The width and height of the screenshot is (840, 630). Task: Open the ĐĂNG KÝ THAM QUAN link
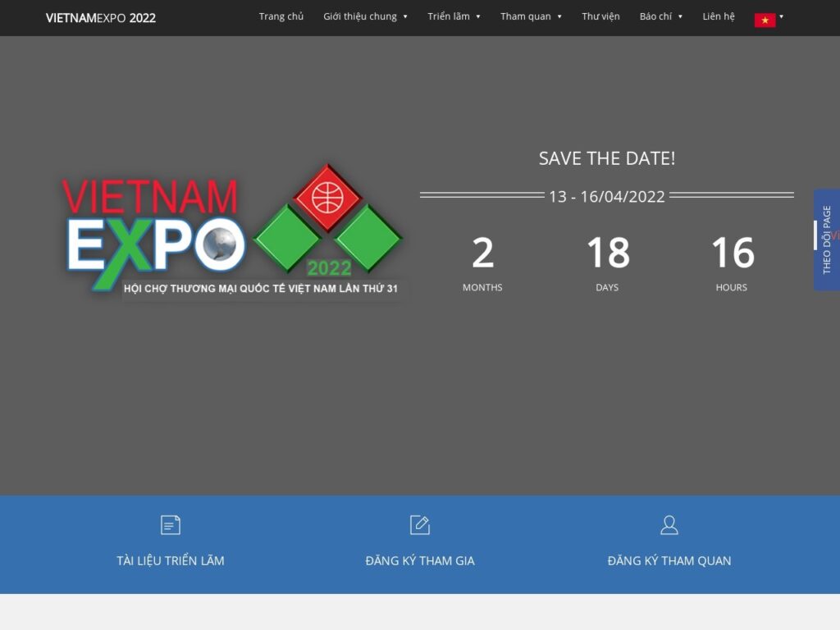pos(669,561)
